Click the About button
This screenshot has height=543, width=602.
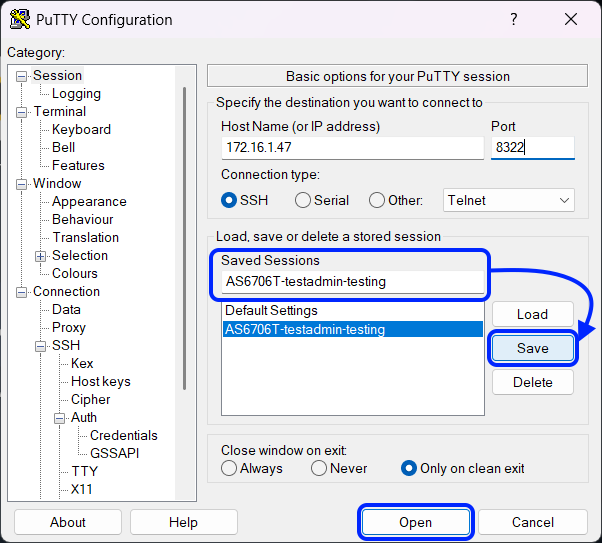(x=68, y=522)
